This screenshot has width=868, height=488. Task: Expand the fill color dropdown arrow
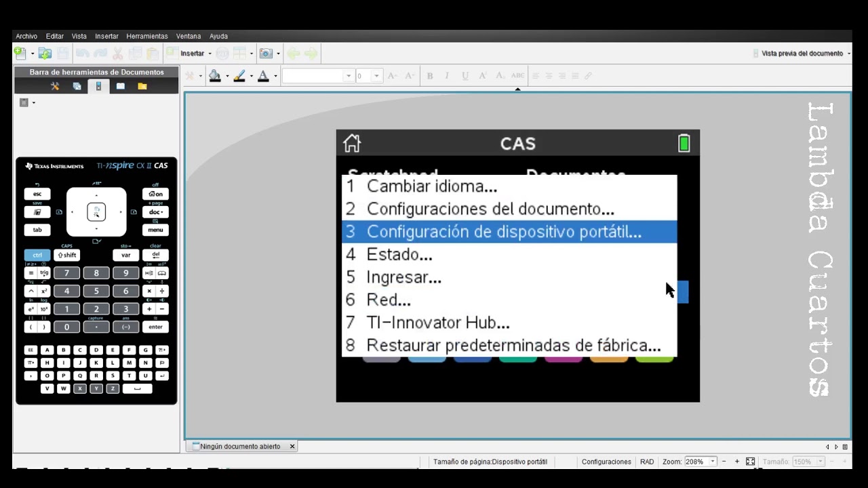click(x=226, y=77)
